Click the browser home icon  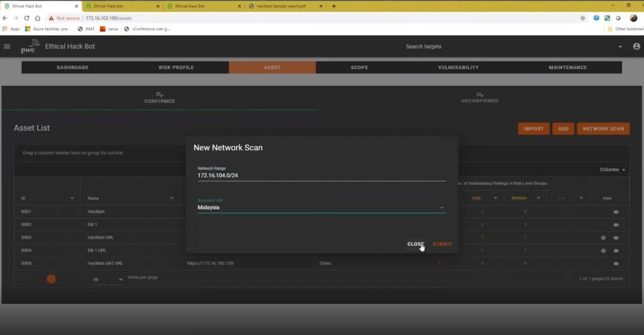click(x=37, y=18)
